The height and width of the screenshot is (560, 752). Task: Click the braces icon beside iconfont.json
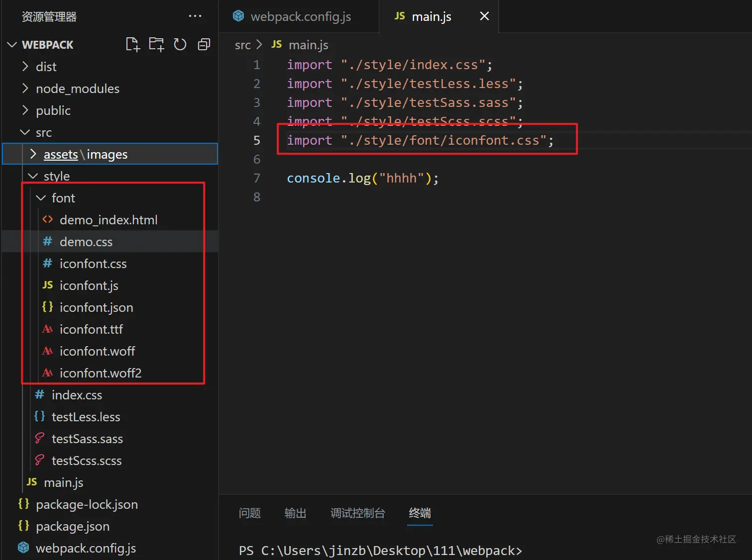click(x=48, y=307)
